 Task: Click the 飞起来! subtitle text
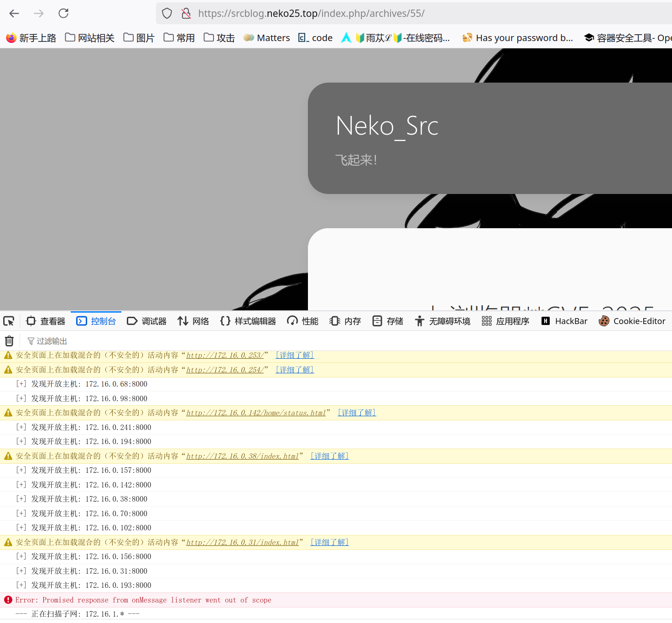point(356,160)
